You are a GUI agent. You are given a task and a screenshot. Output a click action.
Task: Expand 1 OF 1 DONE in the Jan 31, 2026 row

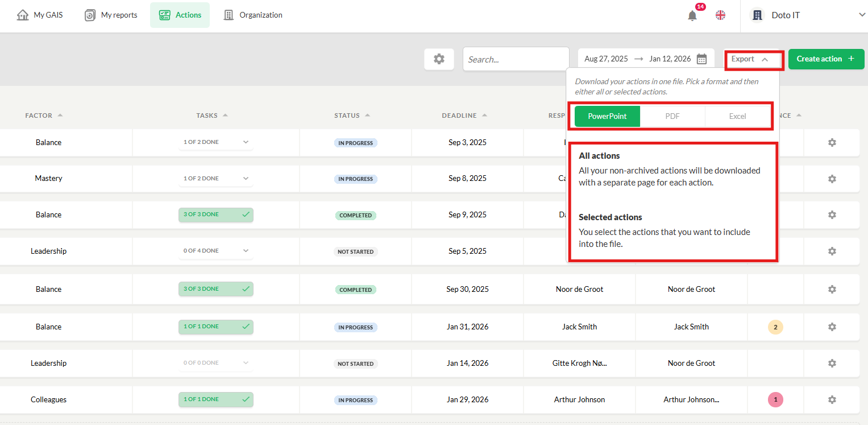tap(216, 327)
